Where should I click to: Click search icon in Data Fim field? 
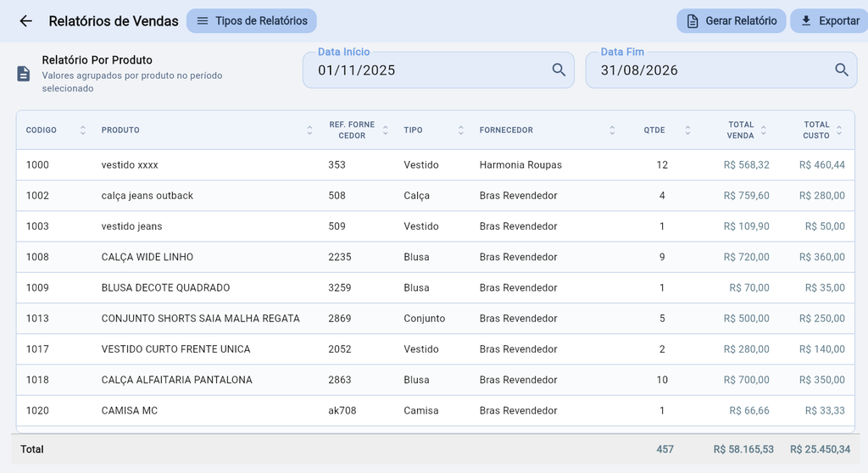click(842, 70)
